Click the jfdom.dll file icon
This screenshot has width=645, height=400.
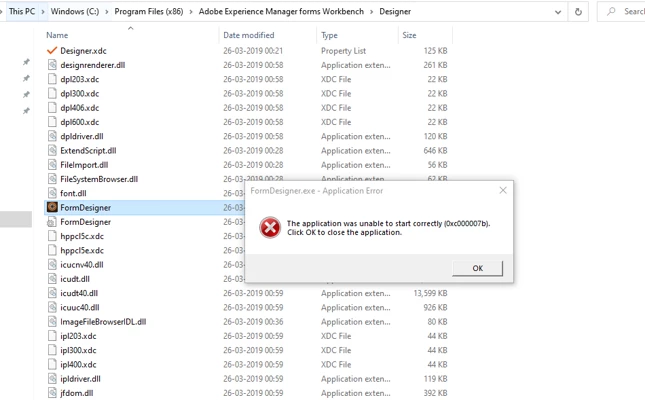pyautogui.click(x=52, y=393)
